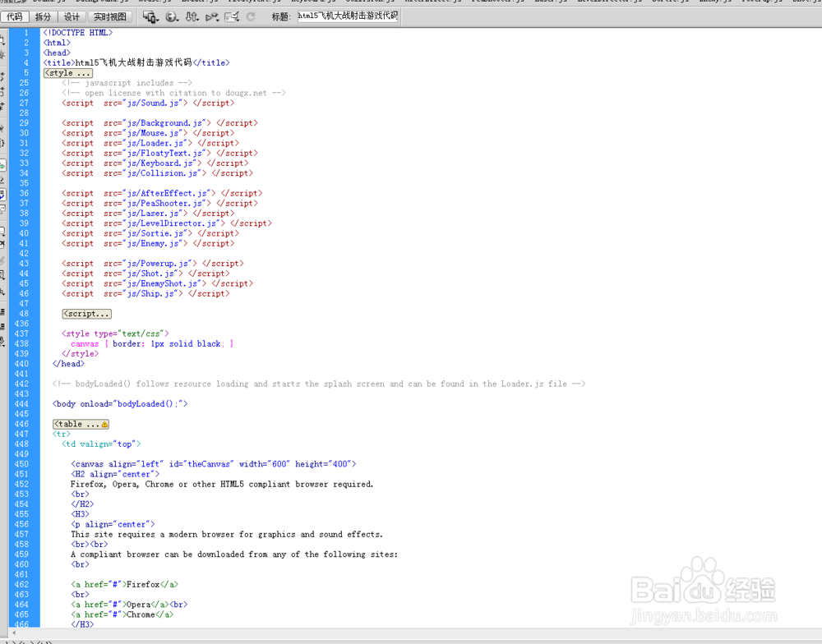Open the W3C validation icon menu

[x=212, y=16]
